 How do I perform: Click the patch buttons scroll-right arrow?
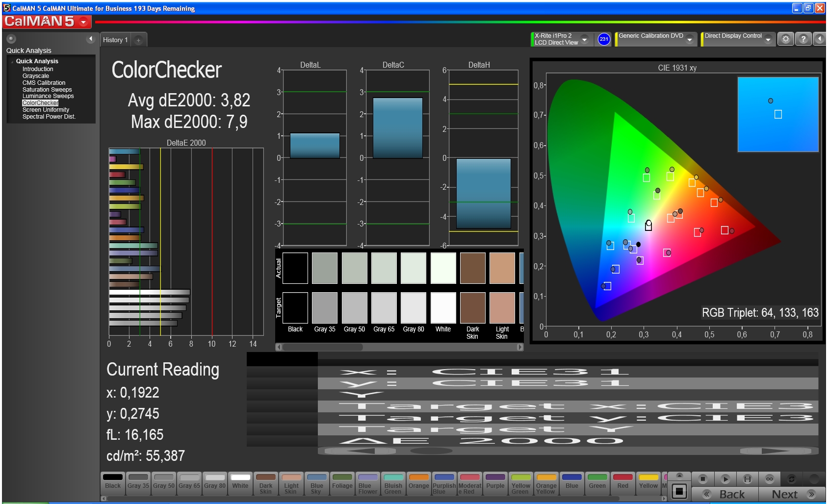(664, 499)
